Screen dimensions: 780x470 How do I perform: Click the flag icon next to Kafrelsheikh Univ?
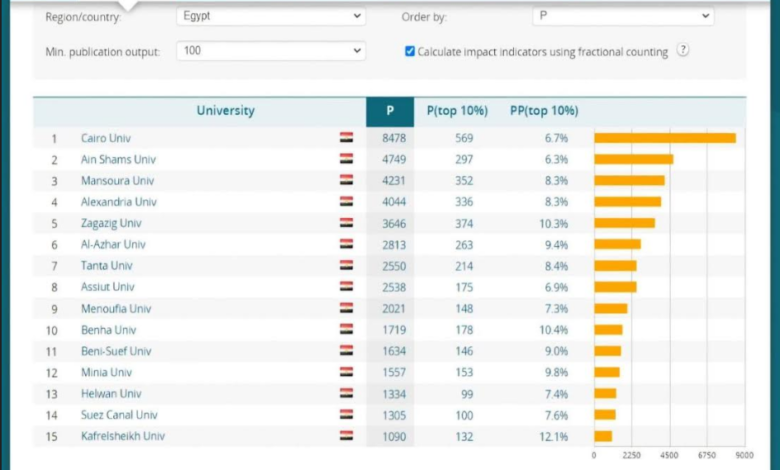point(347,436)
